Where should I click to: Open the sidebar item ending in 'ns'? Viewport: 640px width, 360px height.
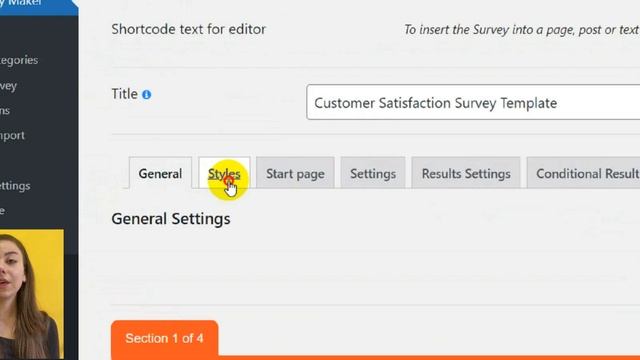[x=5, y=111]
